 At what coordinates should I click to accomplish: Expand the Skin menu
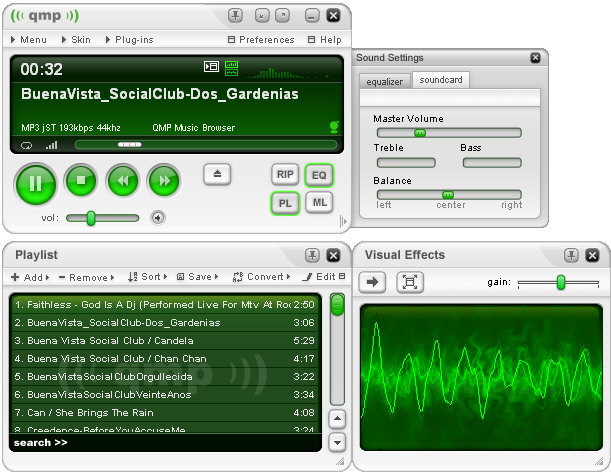click(77, 40)
